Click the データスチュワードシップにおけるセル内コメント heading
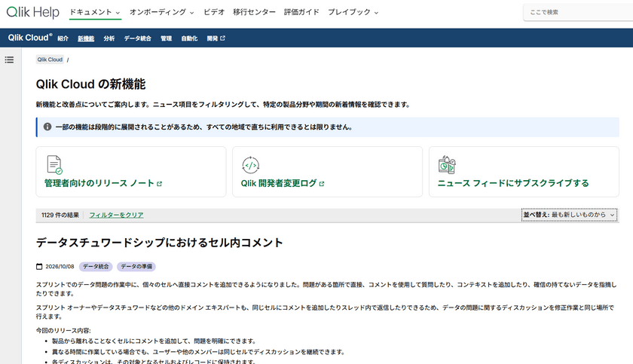The width and height of the screenshot is (633, 364). [x=160, y=243]
